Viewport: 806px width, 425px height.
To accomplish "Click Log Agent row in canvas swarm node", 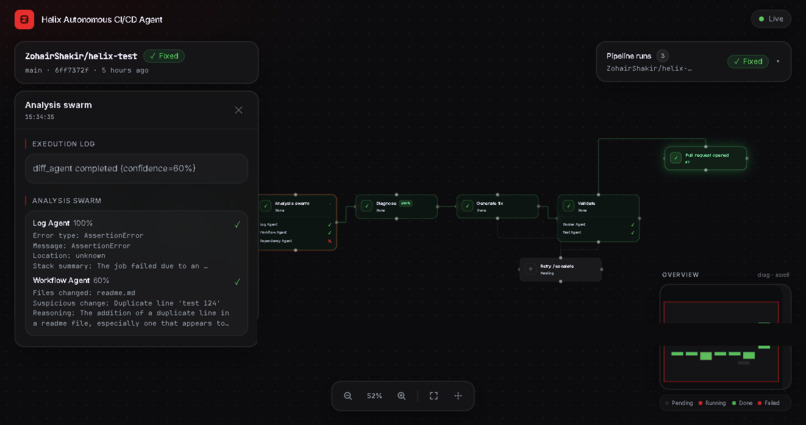I will [x=296, y=225].
